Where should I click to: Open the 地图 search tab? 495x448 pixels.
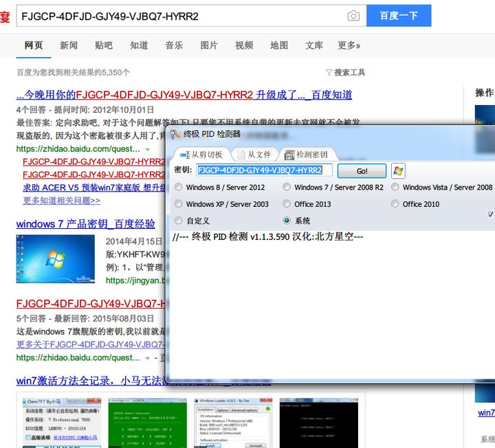279,45
